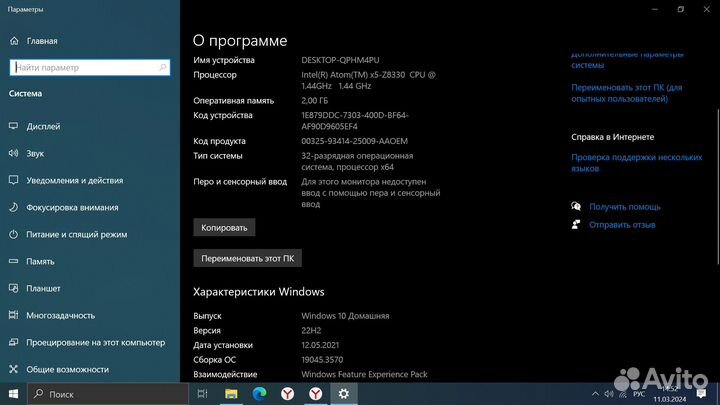Click the Копировать button
This screenshot has height=405, width=720.
[x=224, y=227]
